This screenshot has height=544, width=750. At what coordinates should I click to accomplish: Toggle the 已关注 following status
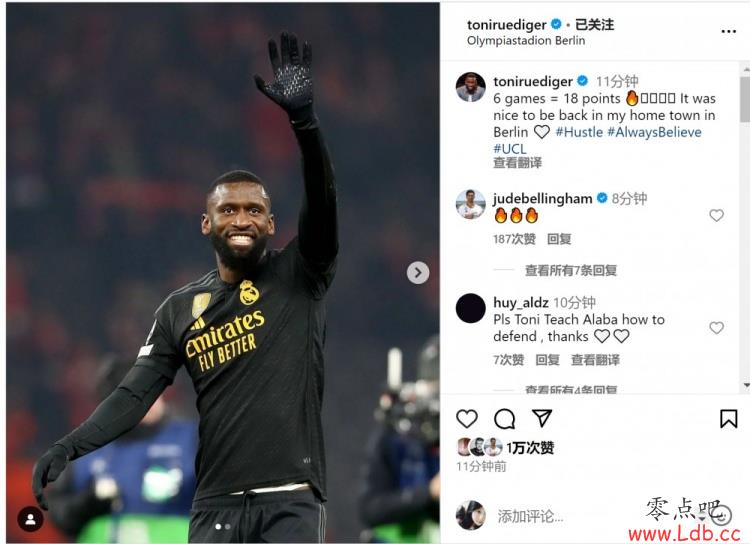coord(594,24)
